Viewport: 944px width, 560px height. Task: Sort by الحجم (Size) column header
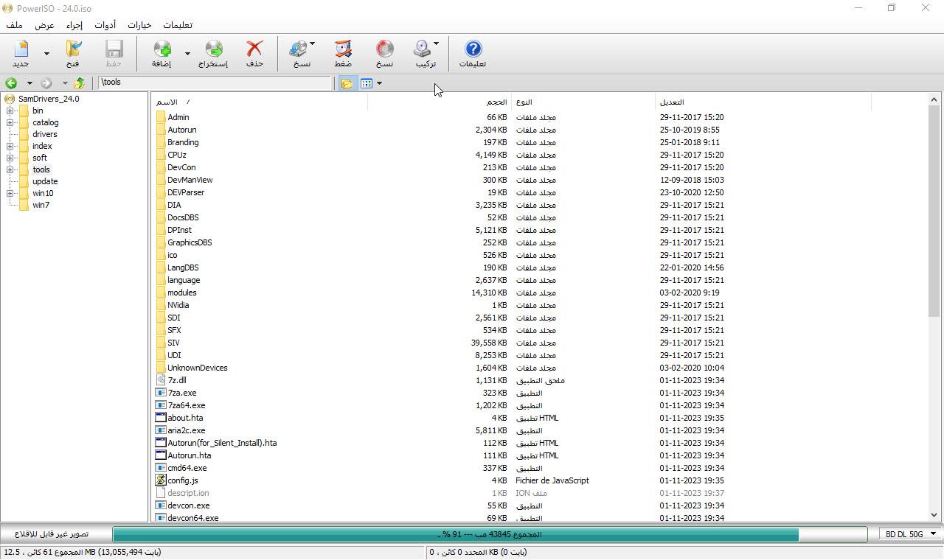[x=439, y=102]
